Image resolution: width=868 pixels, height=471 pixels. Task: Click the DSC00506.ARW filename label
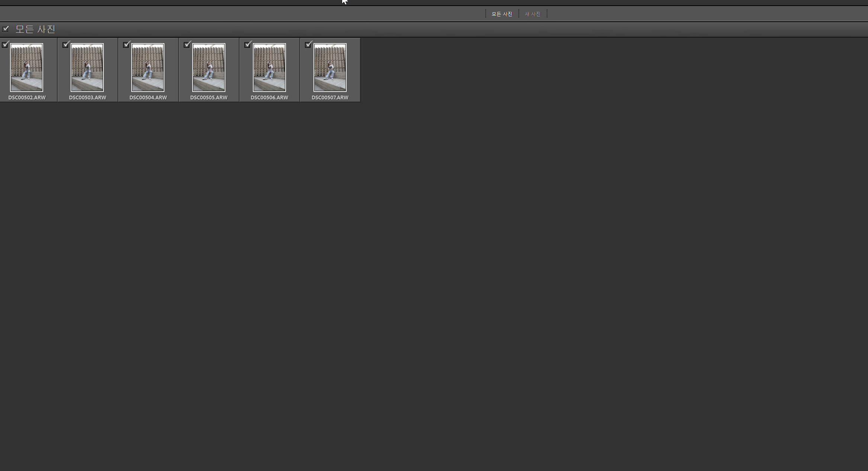[x=269, y=97]
